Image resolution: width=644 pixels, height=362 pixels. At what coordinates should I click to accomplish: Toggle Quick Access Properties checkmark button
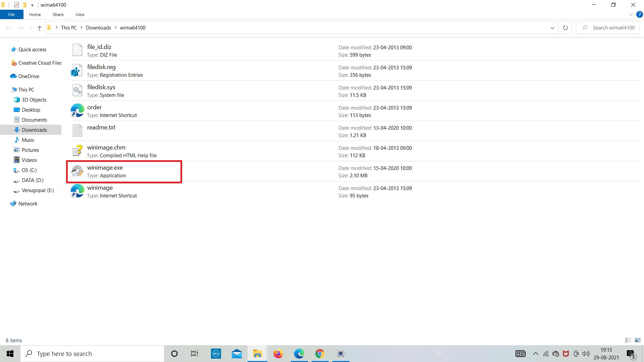pos(16,5)
